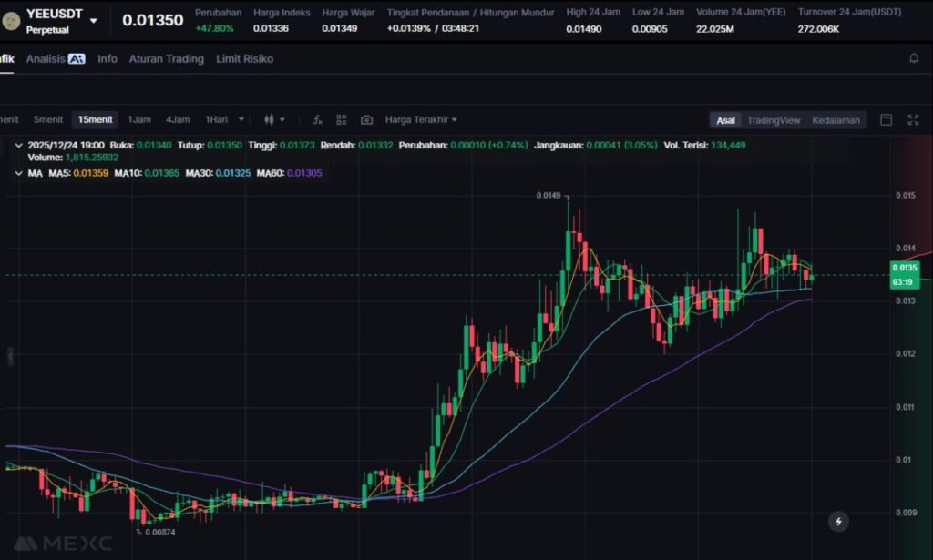This screenshot has height=560, width=933.
Task: Expand the candlestick chart type dropdown
Action: point(274,119)
